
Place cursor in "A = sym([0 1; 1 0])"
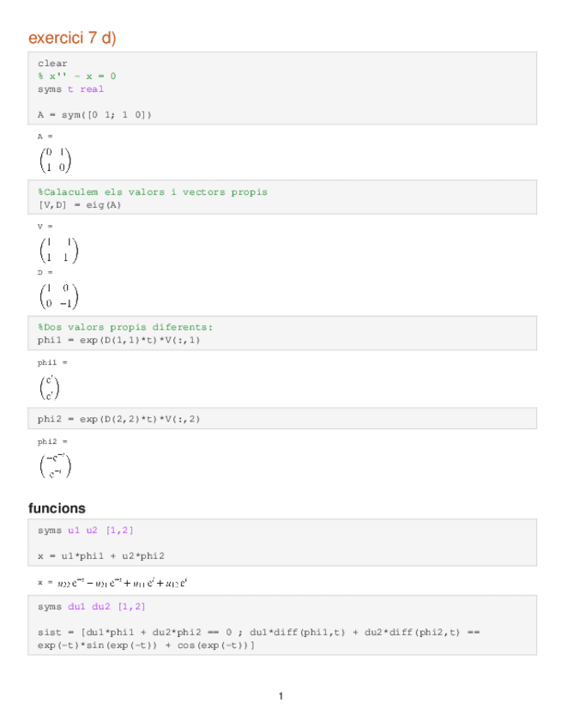coord(94,113)
